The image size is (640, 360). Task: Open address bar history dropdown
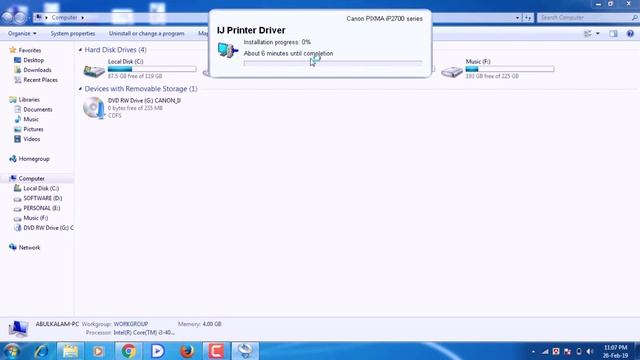point(518,18)
